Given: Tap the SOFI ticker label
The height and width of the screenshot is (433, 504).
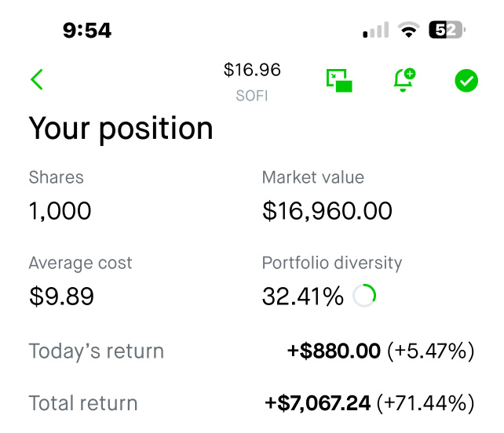Looking at the screenshot, I should [x=252, y=96].
